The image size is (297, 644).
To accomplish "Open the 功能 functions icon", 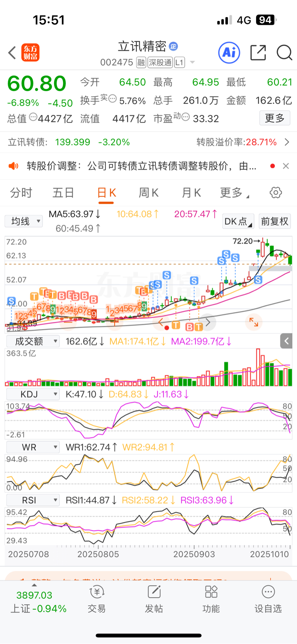I will click(211, 599).
